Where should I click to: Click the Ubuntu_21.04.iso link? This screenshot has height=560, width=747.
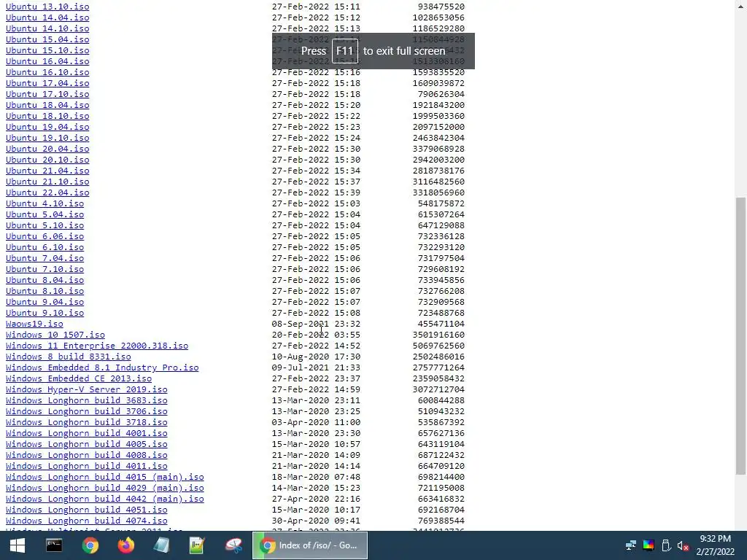(47, 171)
